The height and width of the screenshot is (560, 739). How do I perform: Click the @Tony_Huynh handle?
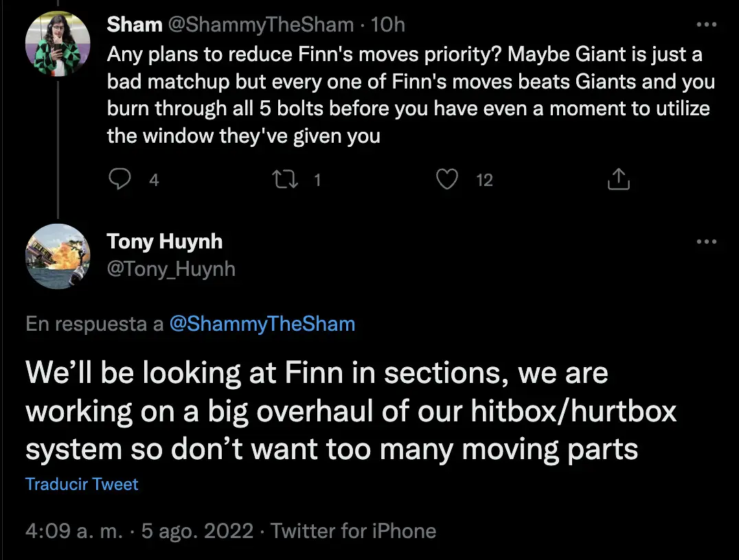click(171, 269)
